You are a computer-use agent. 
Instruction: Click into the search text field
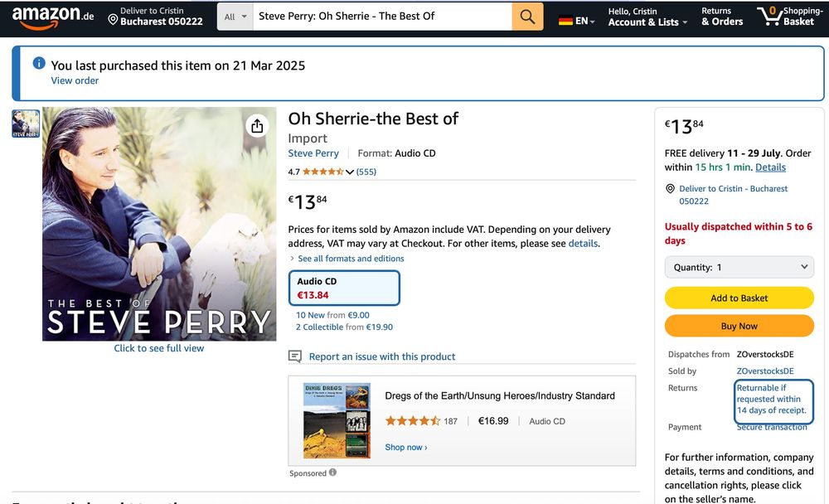pos(381,16)
